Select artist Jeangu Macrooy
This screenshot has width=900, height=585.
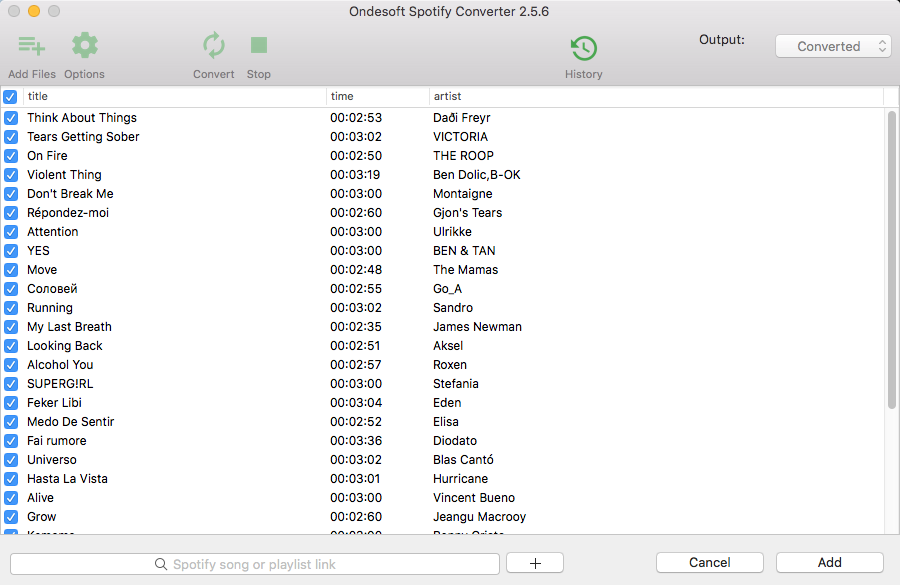tap(479, 517)
